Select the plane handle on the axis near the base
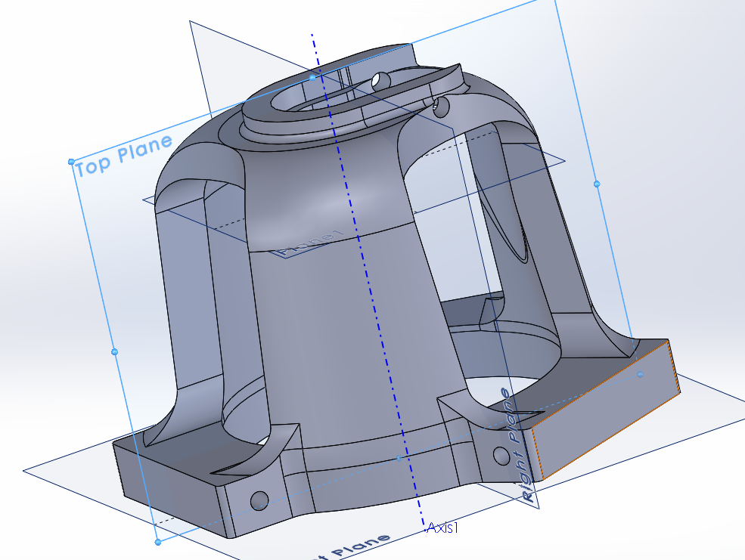This screenshot has height=560, width=745. [x=399, y=458]
